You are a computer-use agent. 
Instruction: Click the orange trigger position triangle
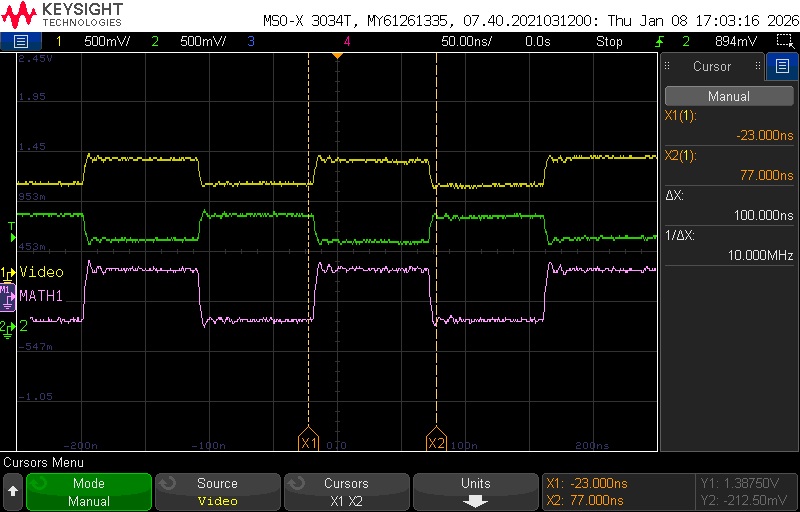pyautogui.click(x=337, y=55)
